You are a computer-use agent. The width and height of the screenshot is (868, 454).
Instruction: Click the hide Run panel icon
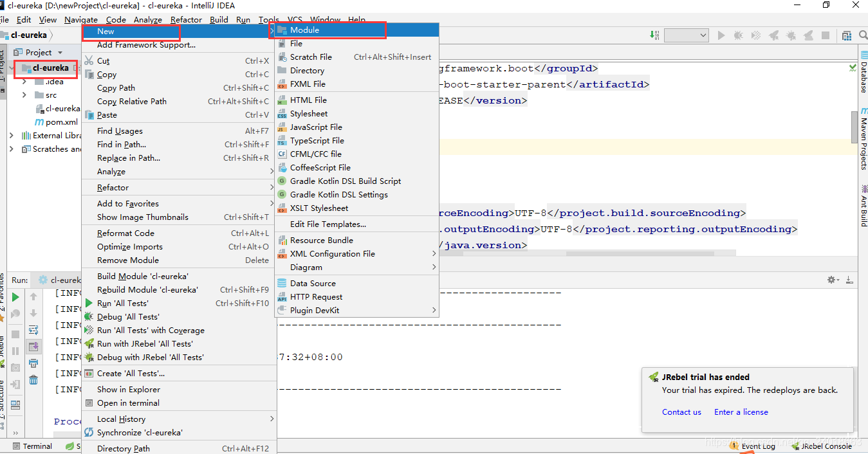pyautogui.click(x=849, y=280)
